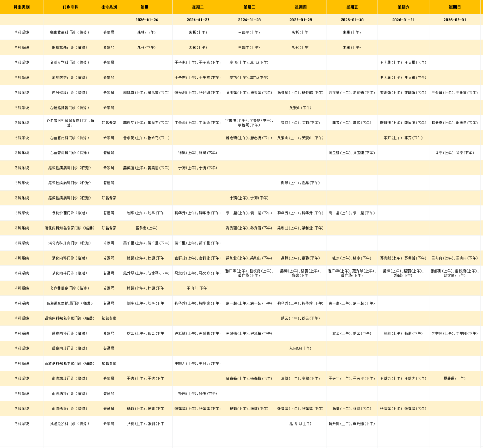Click Monday's doctor in 风湿免疫科门诊 row
The image size is (483, 448).
point(146,423)
